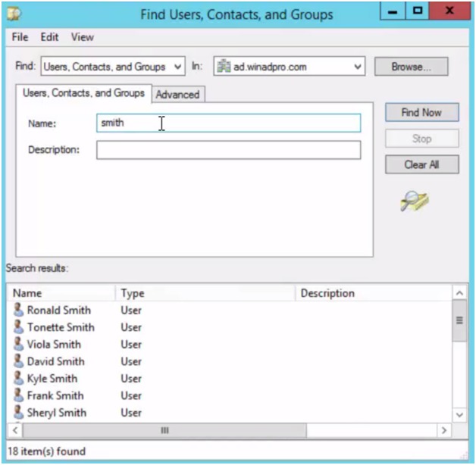Screen dimensions: 476x465
Task: Select Kyle Smith in search results
Action: click(x=52, y=378)
